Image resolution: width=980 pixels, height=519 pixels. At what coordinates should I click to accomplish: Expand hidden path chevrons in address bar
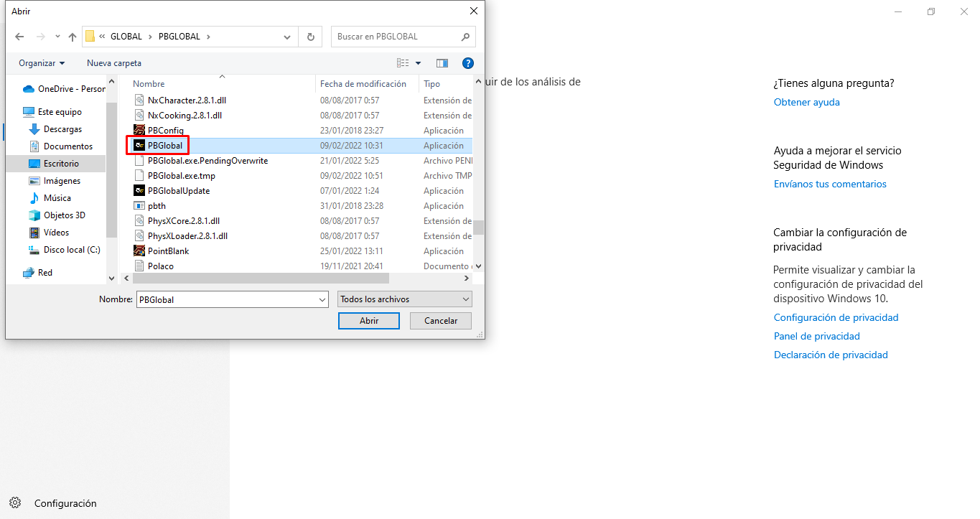[103, 37]
